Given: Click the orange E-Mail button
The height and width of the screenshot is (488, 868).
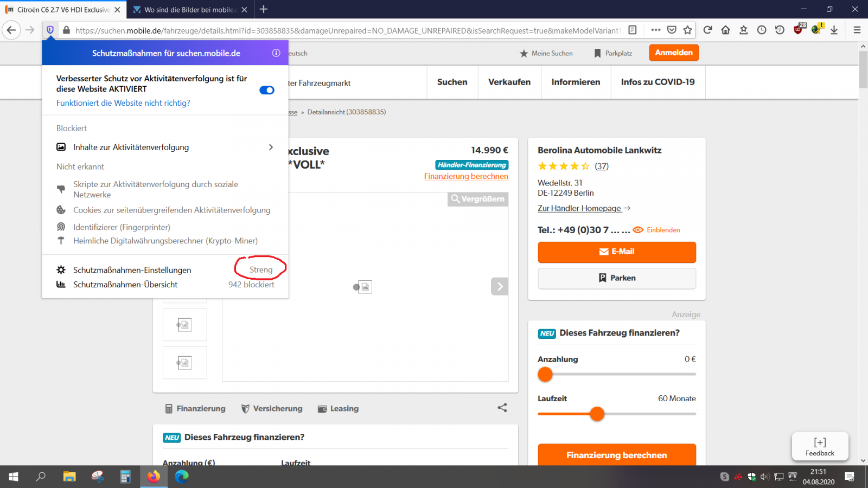Looking at the screenshot, I should click(x=617, y=252).
